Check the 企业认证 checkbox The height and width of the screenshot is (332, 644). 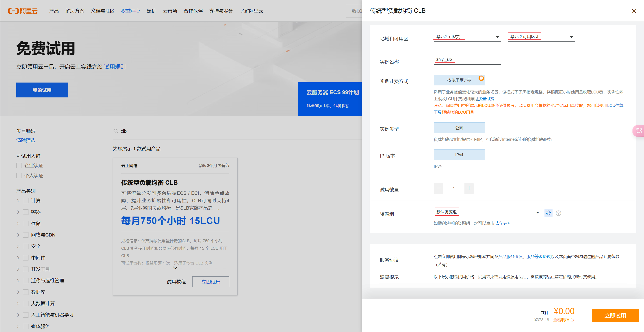(19, 165)
